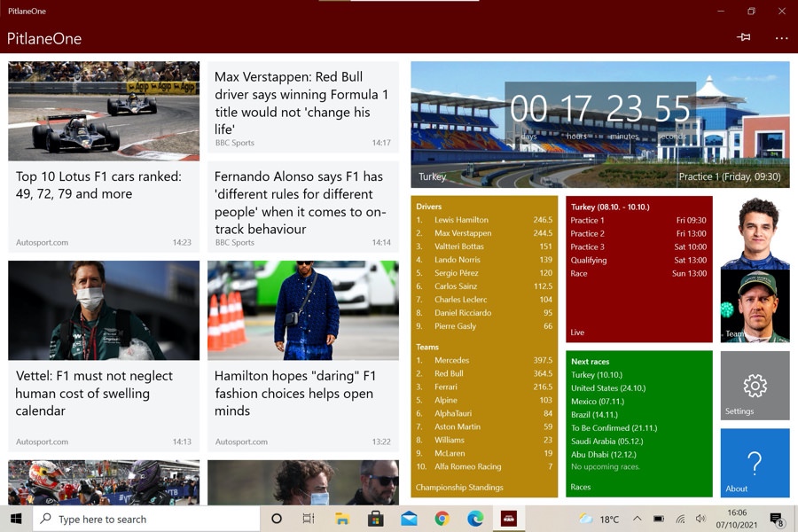Viewport: 798px width, 532px height.
Task: Launch File Explorer from the taskbar
Action: tap(342, 519)
